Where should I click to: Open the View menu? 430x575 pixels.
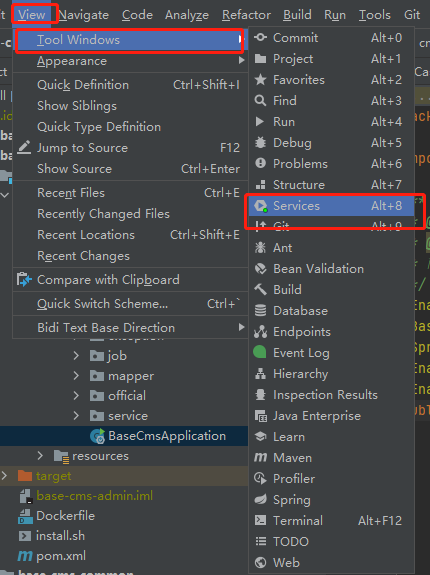32,15
